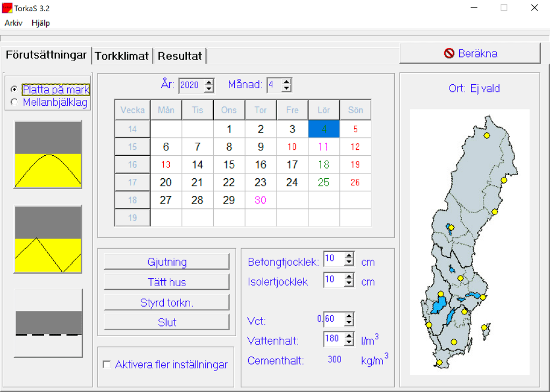Image resolution: width=550 pixels, height=392 pixels.
Task: Enable Aktivera fler inställningar checkbox
Action: pos(106,365)
